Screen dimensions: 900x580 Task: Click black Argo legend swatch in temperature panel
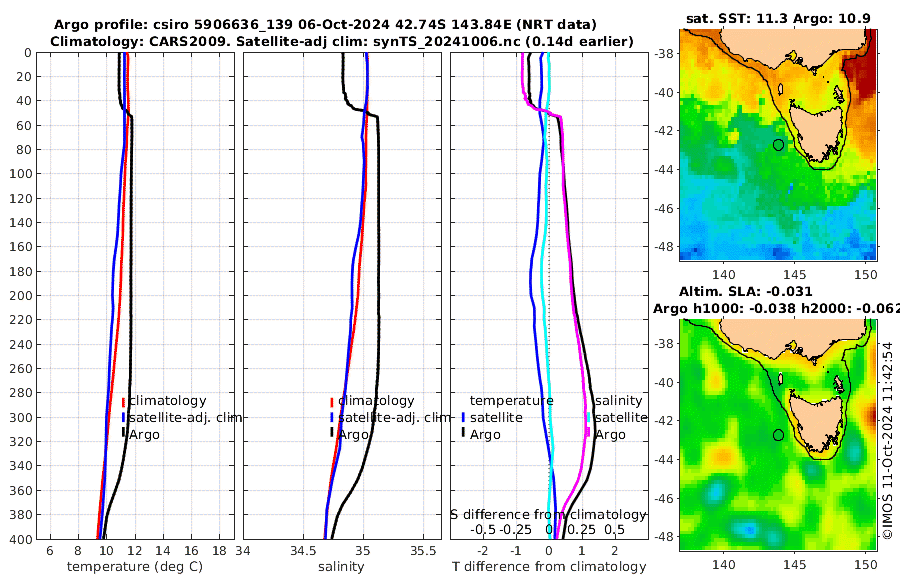coord(123,433)
